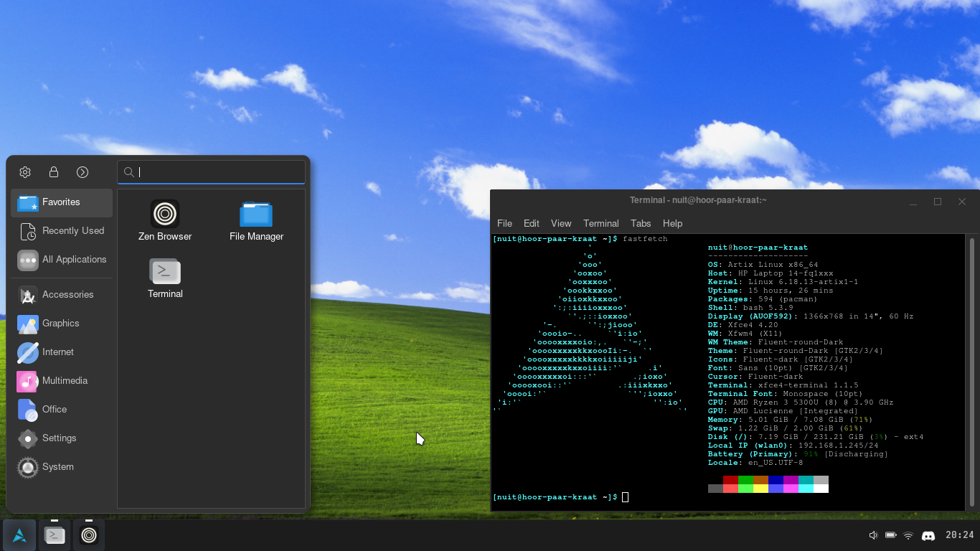Click the "Kernel: Linux 6.18.13-artix1-1" line
980x551 pixels.
[x=783, y=282]
